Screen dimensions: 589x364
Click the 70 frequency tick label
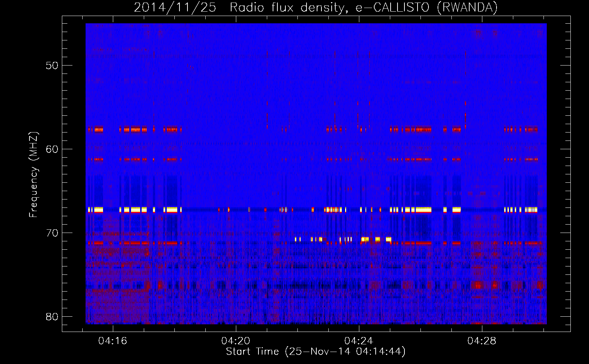[x=52, y=233]
